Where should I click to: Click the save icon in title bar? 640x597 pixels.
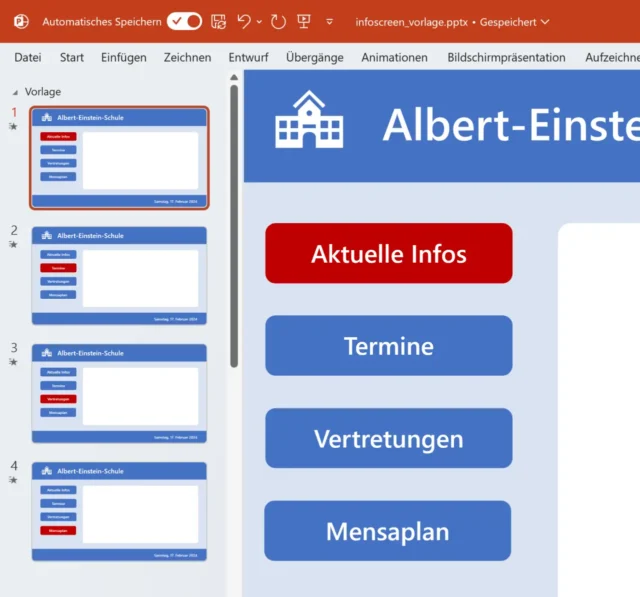tap(219, 21)
